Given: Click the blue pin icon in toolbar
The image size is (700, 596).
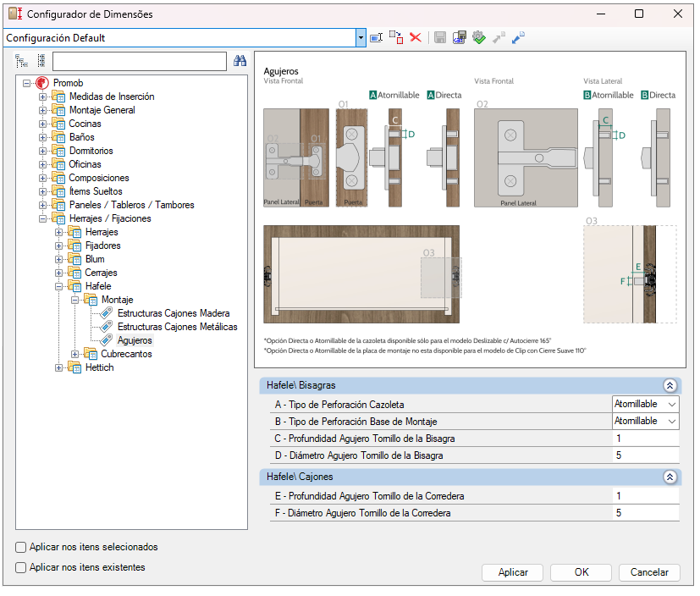Looking at the screenshot, I should pos(518,37).
